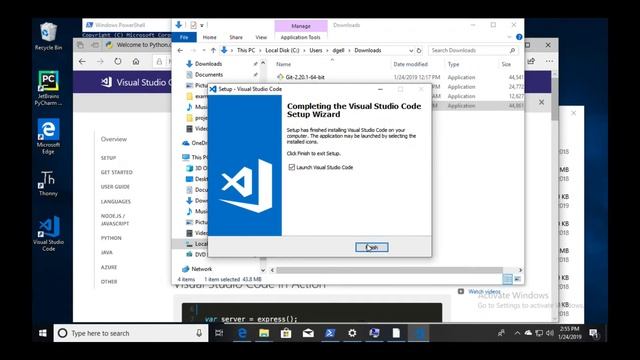Select JetBrains PyCharm desktop shortcut

(48, 88)
